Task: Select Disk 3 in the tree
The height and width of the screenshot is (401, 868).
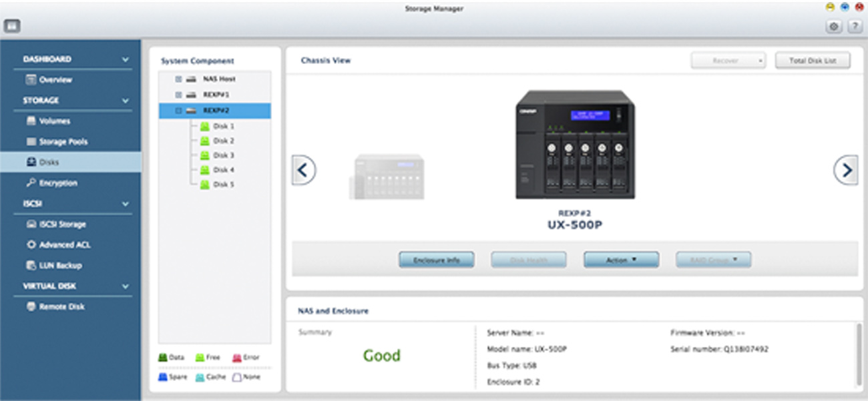Action: click(224, 155)
